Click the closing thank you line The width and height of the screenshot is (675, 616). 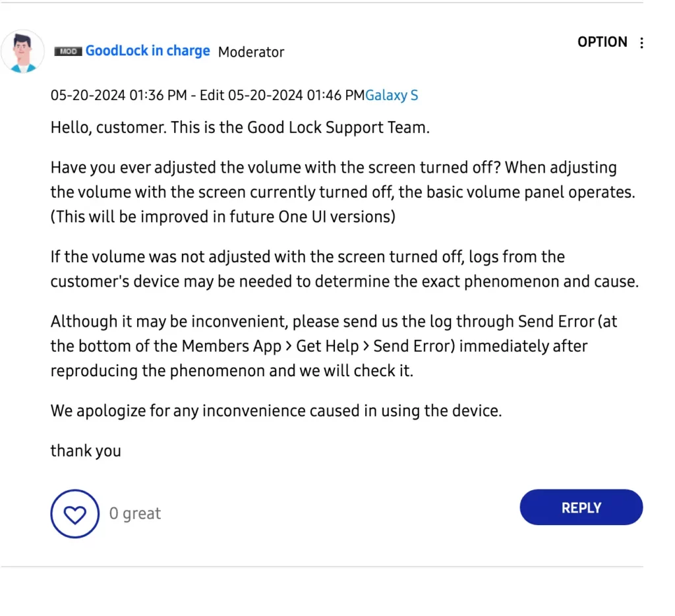click(86, 451)
